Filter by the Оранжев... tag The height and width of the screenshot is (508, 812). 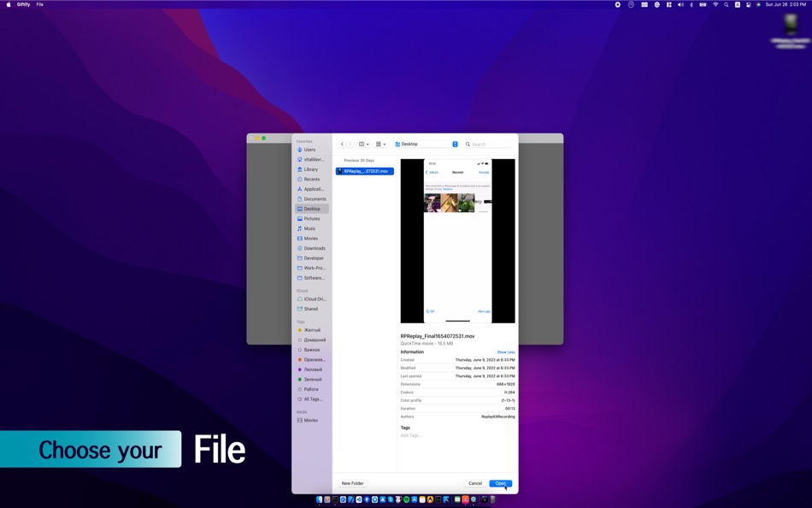(311, 360)
